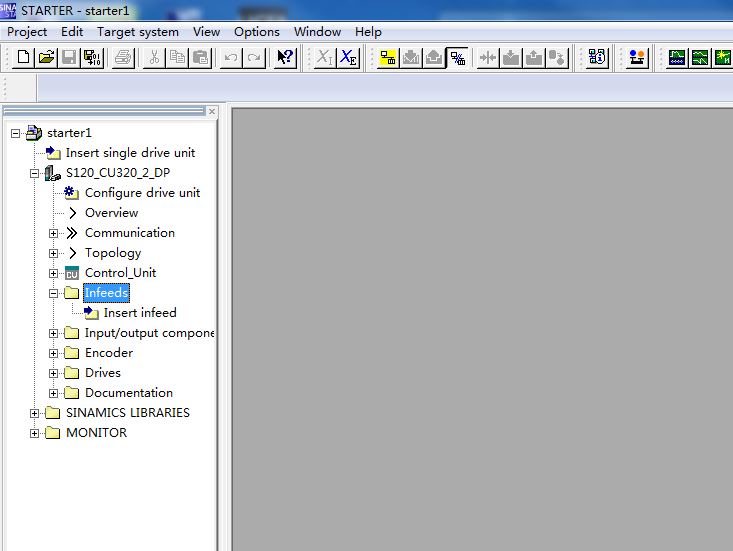The width and height of the screenshot is (733, 551).
Task: Expand the Control_Unit tree node
Action: click(54, 273)
